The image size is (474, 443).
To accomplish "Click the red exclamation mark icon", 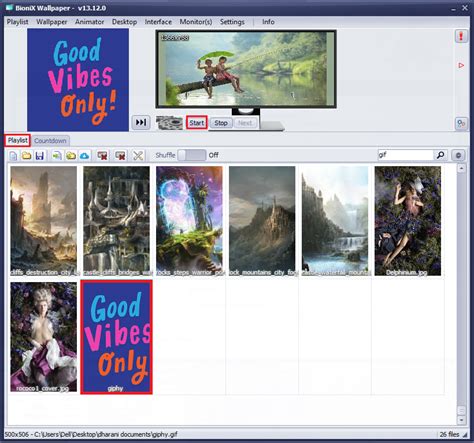I will [461, 36].
